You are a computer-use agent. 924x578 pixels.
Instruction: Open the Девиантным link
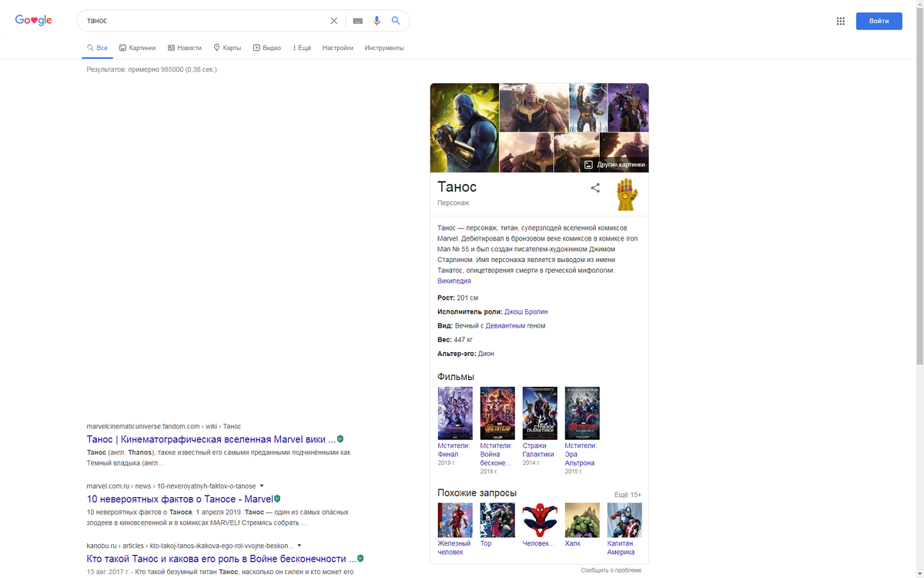point(505,326)
